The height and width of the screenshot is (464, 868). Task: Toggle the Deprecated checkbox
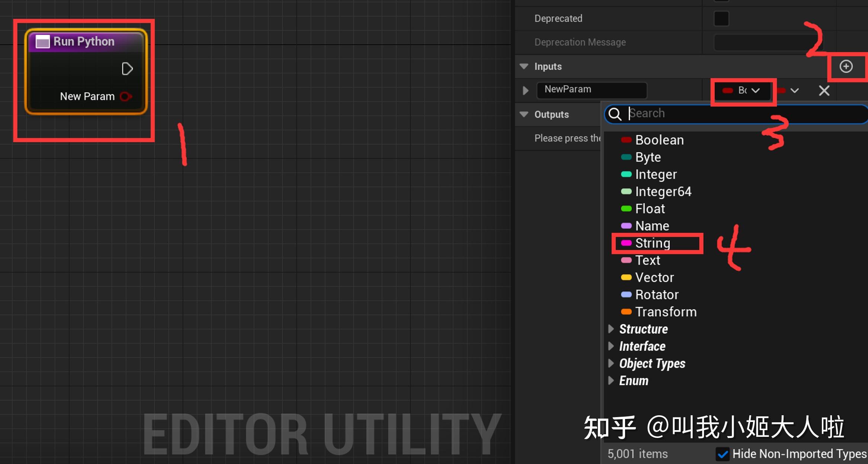pos(721,19)
